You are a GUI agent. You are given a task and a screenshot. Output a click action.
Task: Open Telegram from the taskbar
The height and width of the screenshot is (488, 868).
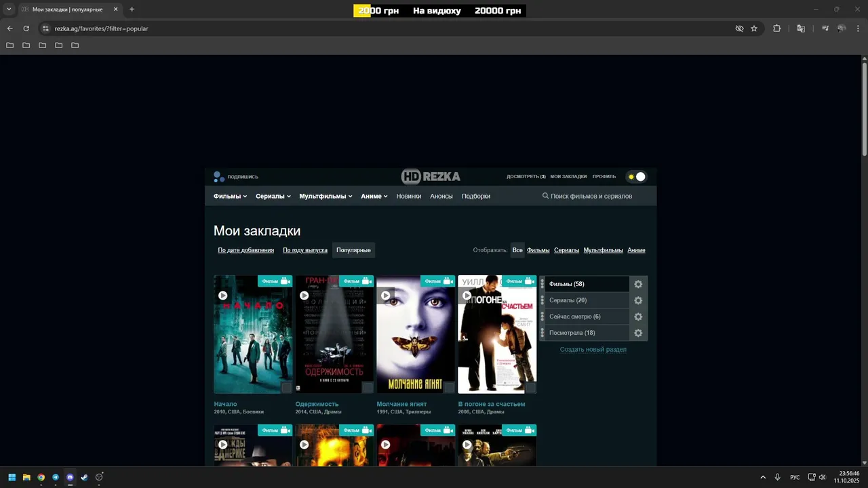(x=56, y=477)
